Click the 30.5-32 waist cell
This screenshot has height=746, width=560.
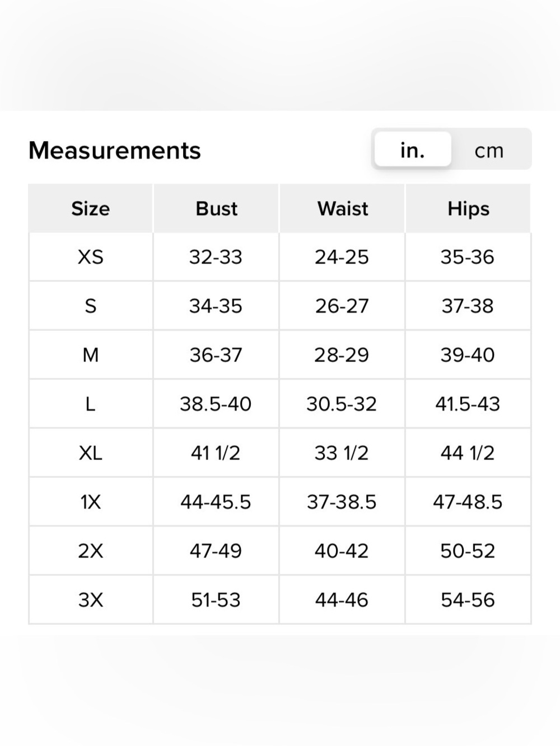pos(342,404)
